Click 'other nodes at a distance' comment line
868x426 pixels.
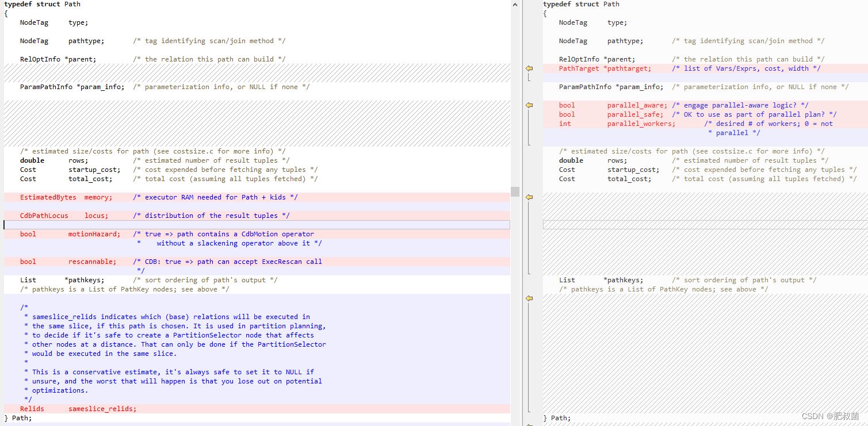(x=175, y=344)
